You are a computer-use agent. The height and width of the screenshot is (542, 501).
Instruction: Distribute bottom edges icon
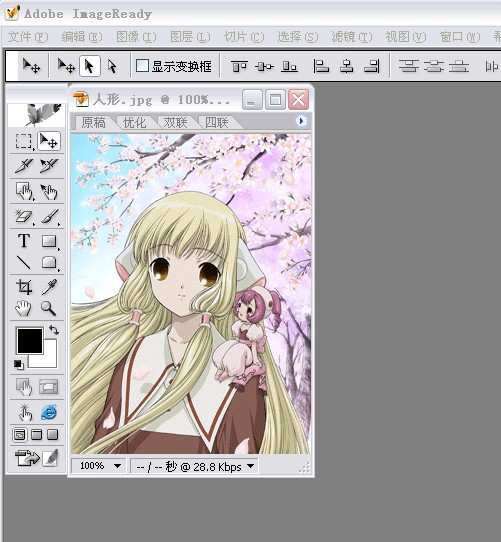459,66
